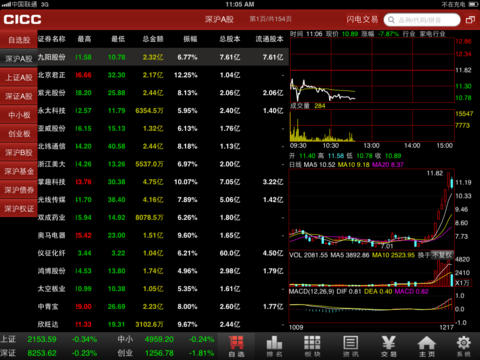Select the 中青宝 stock row
480x360 pixels.
click(x=163, y=307)
